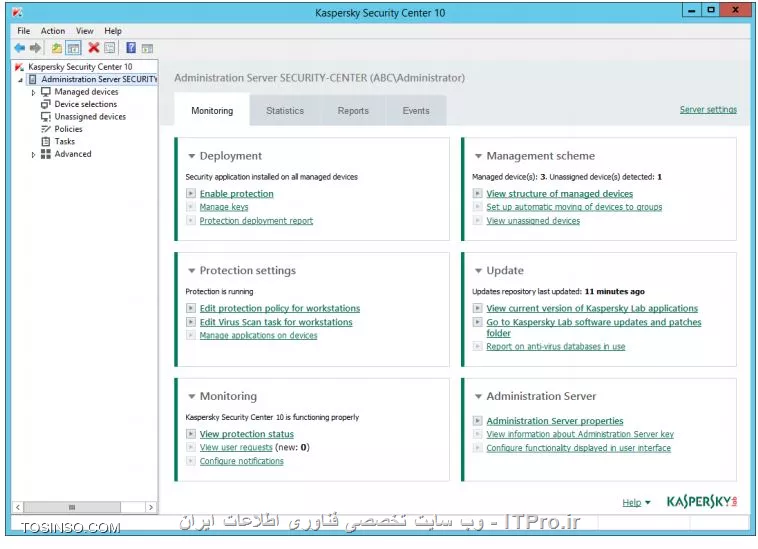Collapse the Protection settings section
Viewport: 758px width, 549px height.
point(191,271)
